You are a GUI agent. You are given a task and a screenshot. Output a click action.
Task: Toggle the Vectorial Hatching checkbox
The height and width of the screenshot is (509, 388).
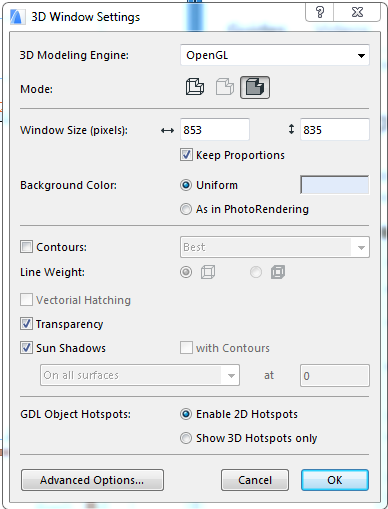26,300
